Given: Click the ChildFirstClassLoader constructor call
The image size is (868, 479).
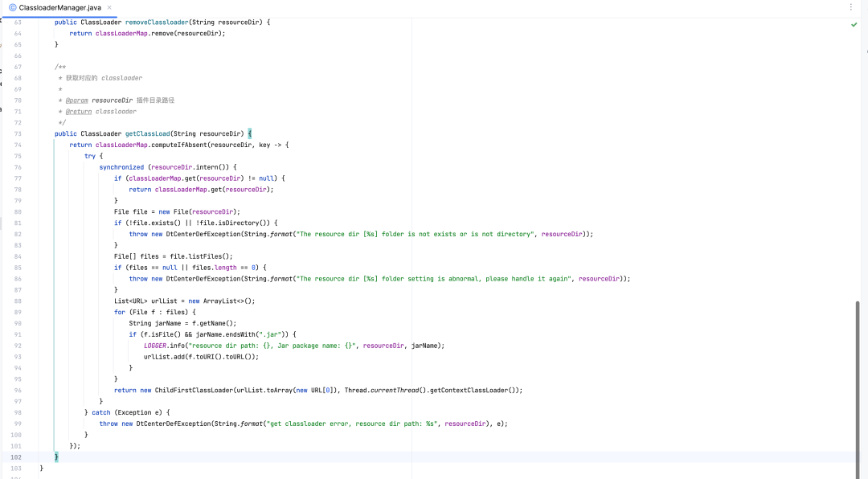Looking at the screenshot, I should tap(193, 390).
